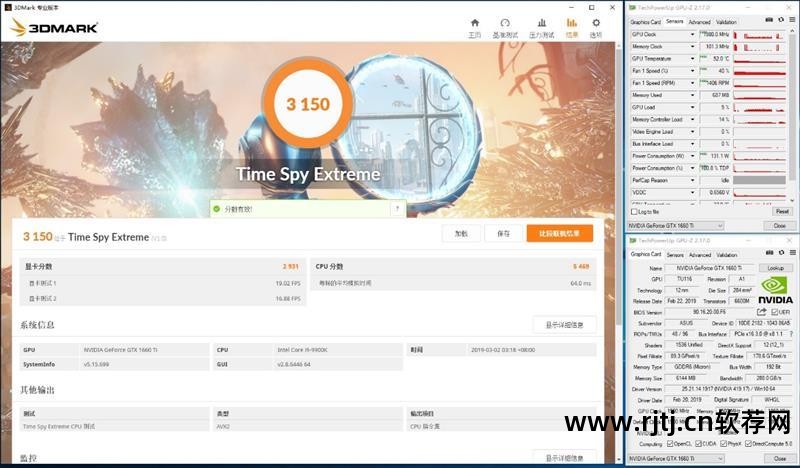
Task: Click the orange 3 150 score circle
Action: (x=308, y=104)
